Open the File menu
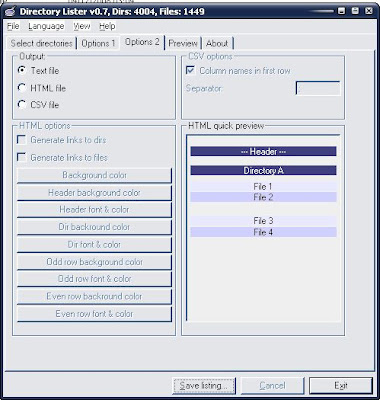This screenshot has width=380, height=400. pos(13,26)
